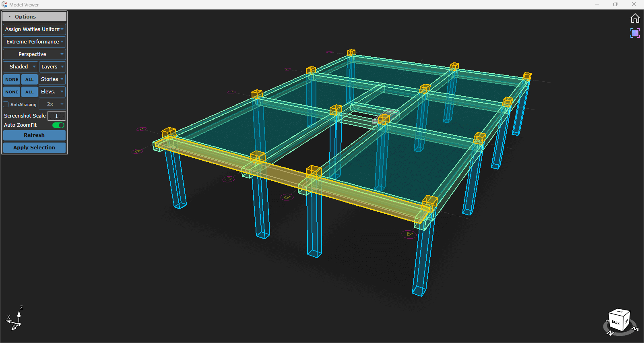Viewport: 644px width, 343px height.
Task: Click the zoom fit frame icon
Action: [635, 33]
